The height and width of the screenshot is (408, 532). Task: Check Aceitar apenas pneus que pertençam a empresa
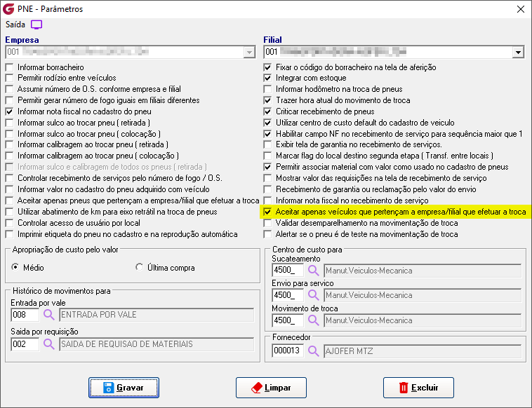click(x=10, y=200)
